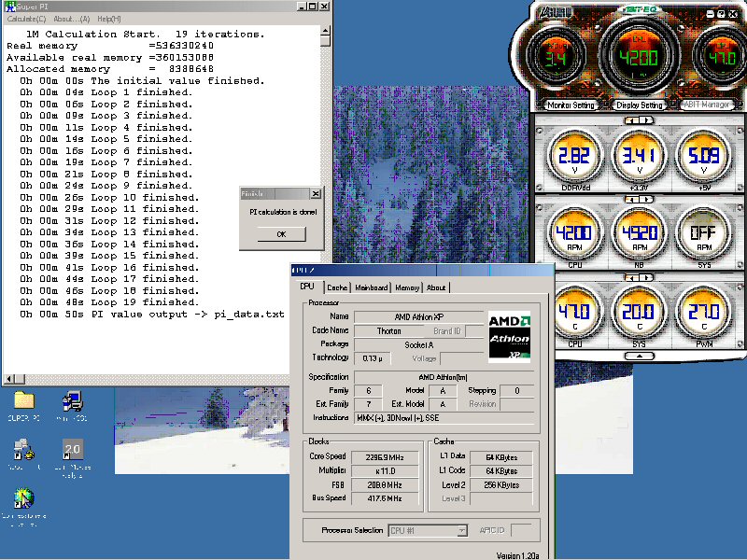The height and width of the screenshot is (560, 747).
Task: Switch to the Cache tab in CPU-Z
Action: [337, 287]
